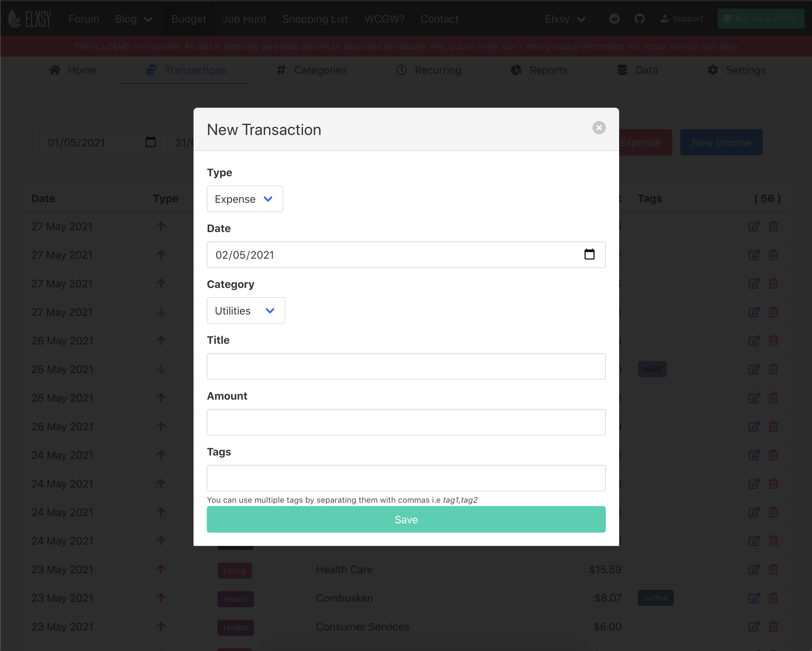Click the GitHub icon in the navbar
The width and height of the screenshot is (812, 651).
click(x=639, y=18)
